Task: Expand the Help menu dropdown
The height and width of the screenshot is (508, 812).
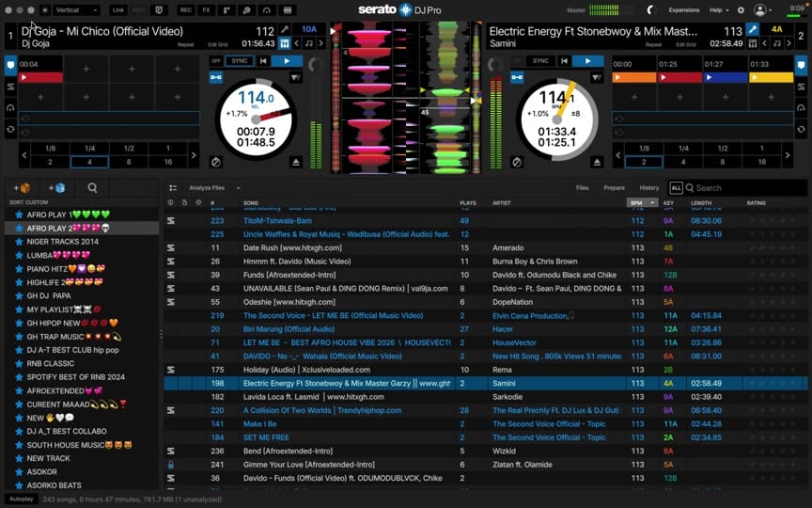Action: tap(719, 9)
